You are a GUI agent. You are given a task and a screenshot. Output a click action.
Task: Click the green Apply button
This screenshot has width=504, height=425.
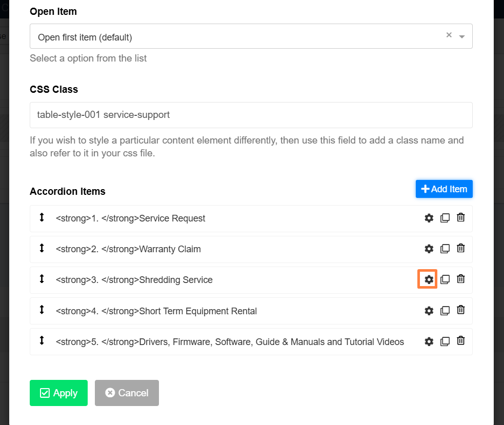pyautogui.click(x=58, y=393)
